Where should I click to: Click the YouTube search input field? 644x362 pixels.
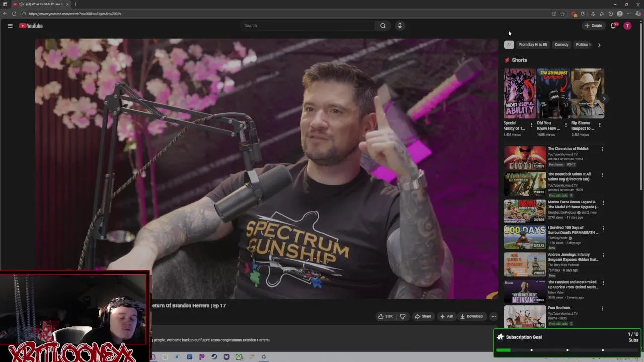coord(308,26)
